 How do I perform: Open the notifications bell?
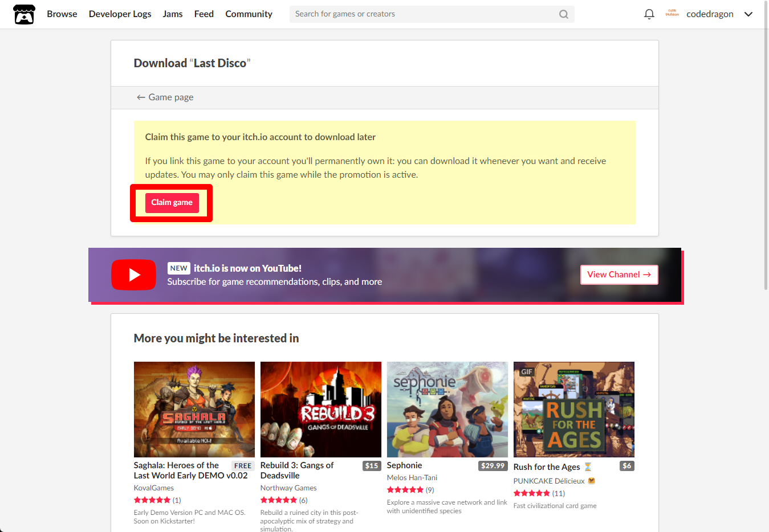point(649,14)
